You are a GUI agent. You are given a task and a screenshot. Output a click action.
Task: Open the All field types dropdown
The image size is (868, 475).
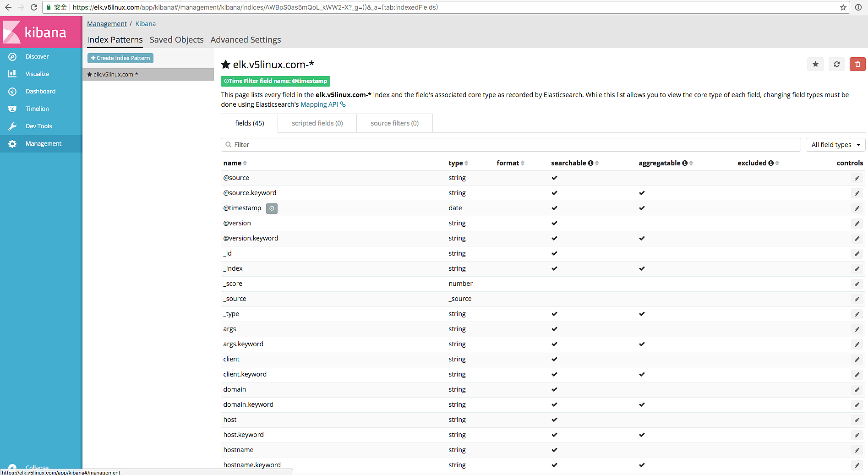pos(835,145)
